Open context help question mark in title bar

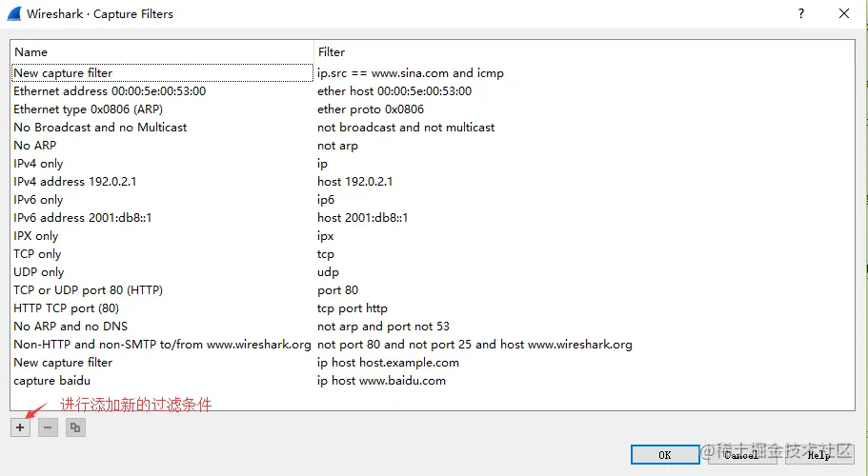tap(801, 14)
